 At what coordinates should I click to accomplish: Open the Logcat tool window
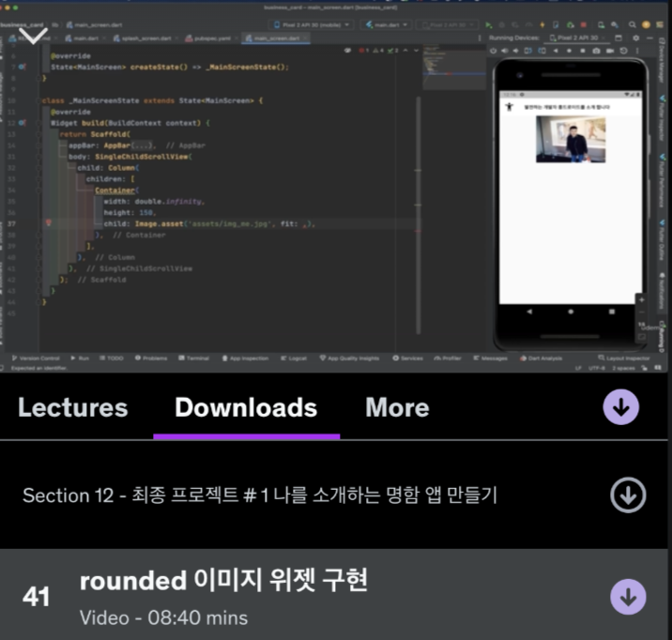[294, 358]
